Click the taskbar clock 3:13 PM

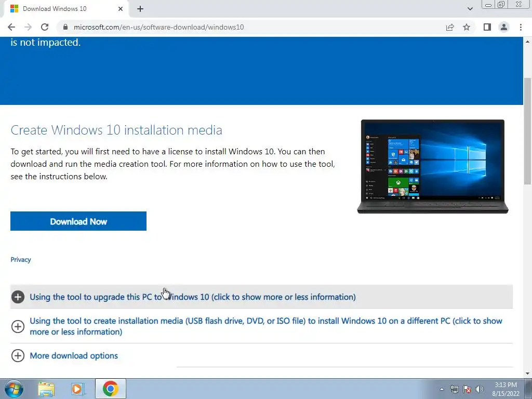tap(506, 389)
